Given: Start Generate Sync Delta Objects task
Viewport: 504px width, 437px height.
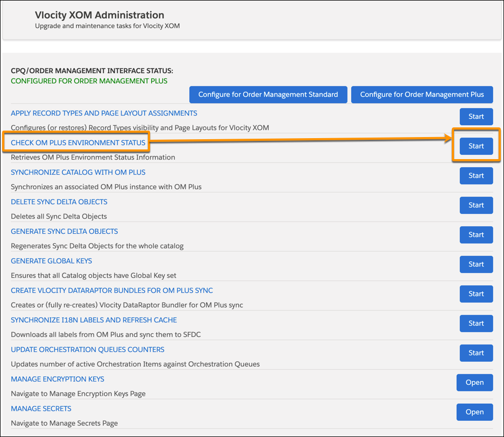Looking at the screenshot, I should [x=476, y=235].
